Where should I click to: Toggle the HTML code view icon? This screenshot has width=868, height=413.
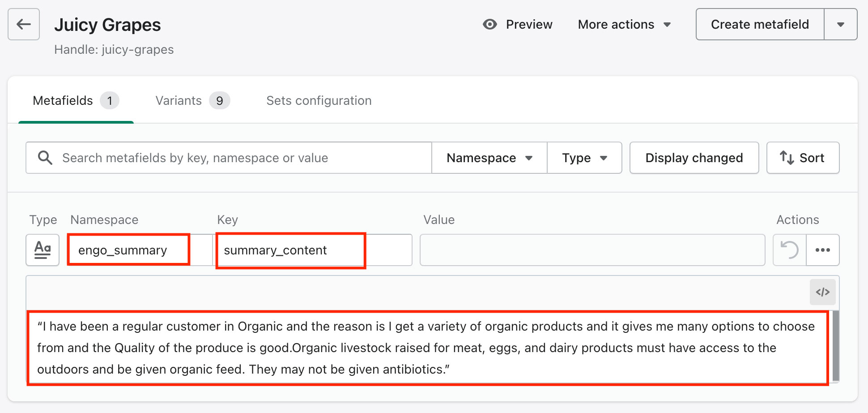click(822, 292)
